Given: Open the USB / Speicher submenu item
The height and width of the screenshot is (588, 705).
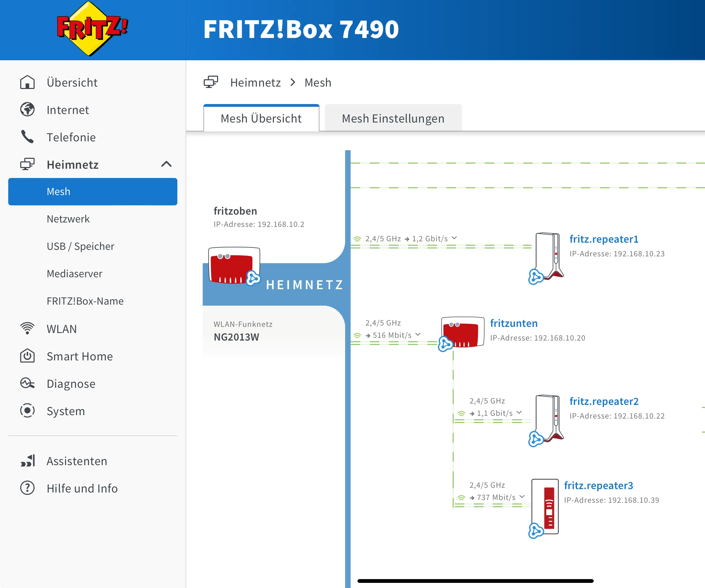Looking at the screenshot, I should pos(80,246).
